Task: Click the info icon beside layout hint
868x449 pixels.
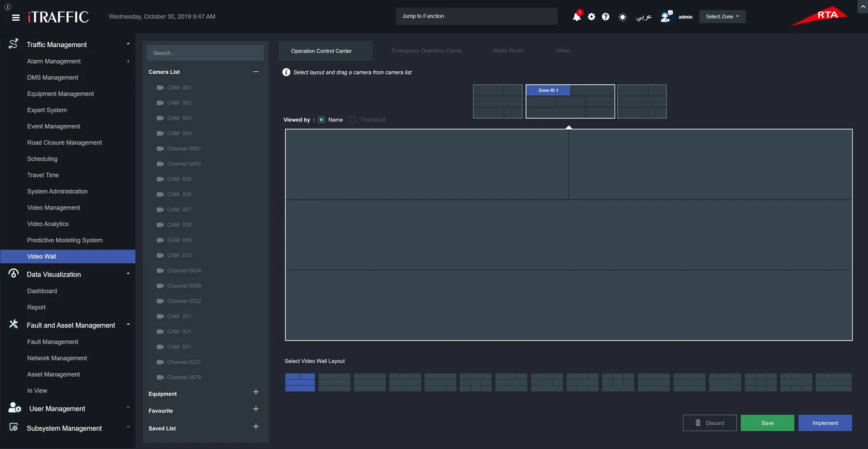Action: 286,72
